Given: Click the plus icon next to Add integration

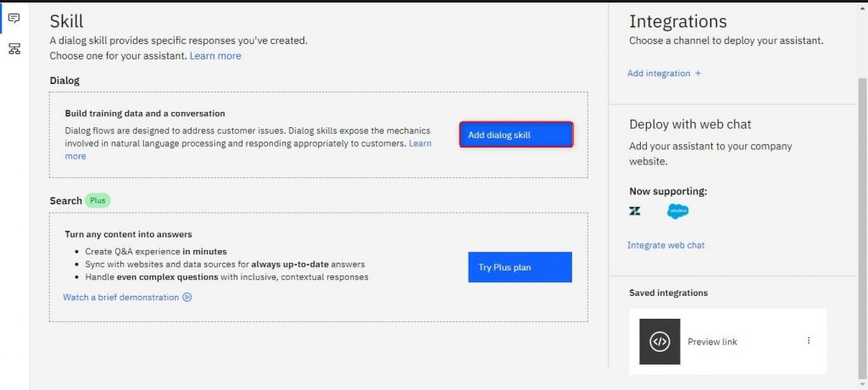Looking at the screenshot, I should 698,73.
